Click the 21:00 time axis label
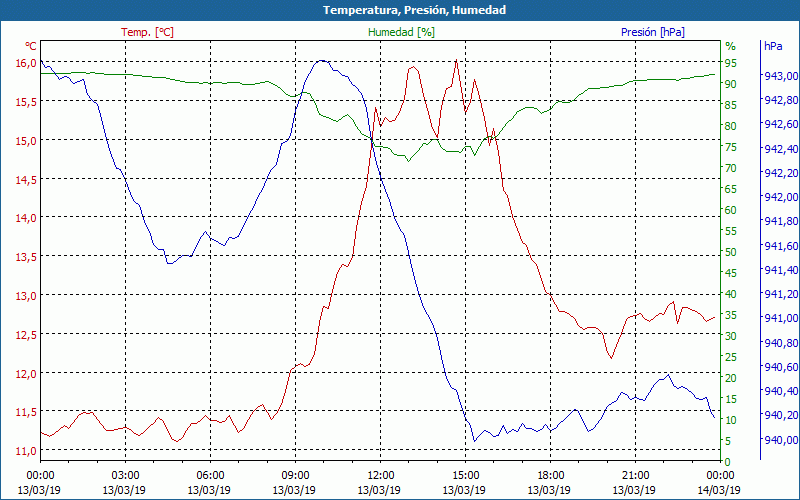Screen dimensions: 800x500 636,476
